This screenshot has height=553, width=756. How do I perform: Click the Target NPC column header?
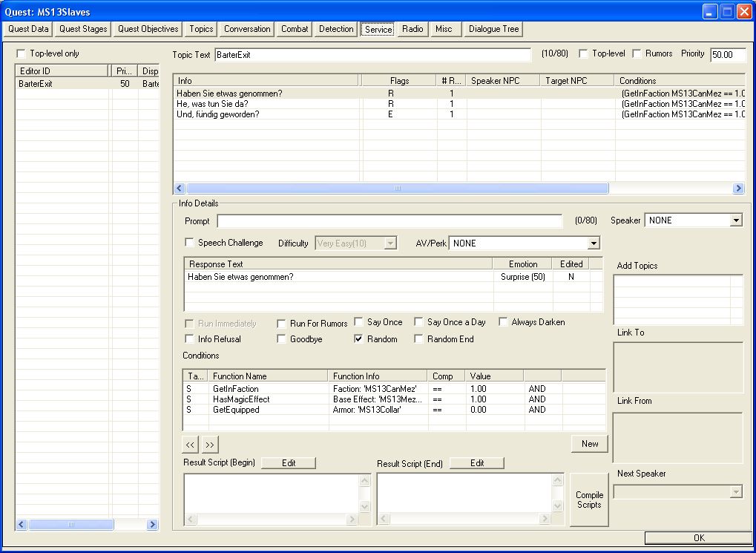point(578,81)
